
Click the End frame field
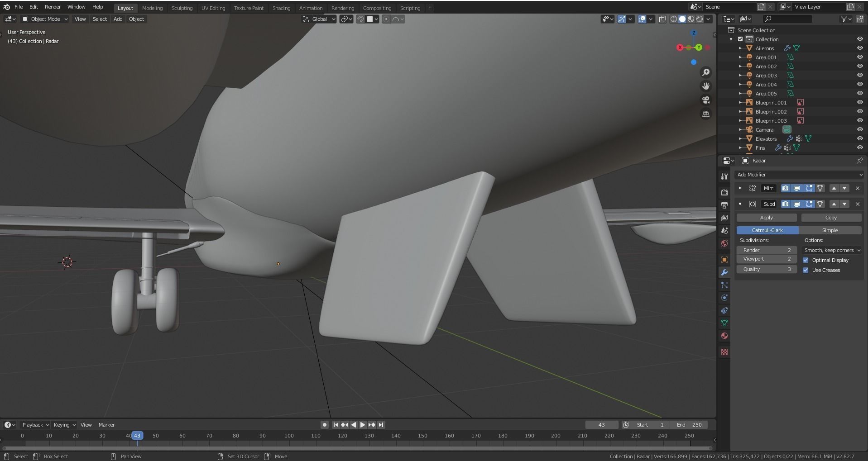coord(689,425)
